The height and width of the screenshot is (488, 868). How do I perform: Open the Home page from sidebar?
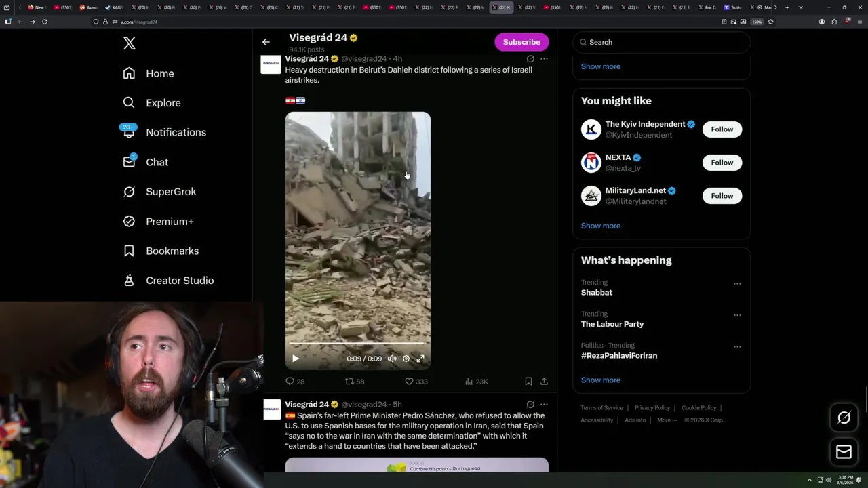(x=149, y=73)
